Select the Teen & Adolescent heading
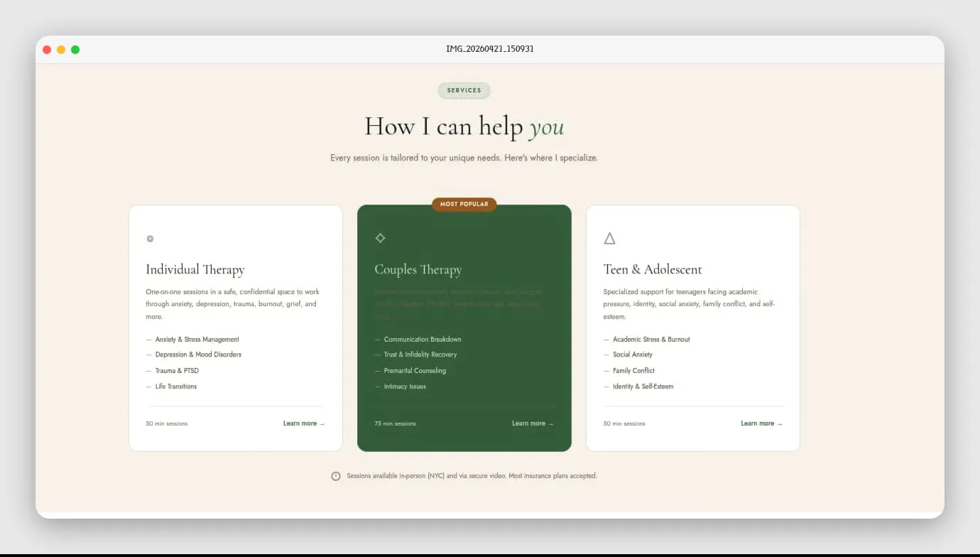The height and width of the screenshot is (557, 980). pos(653,269)
